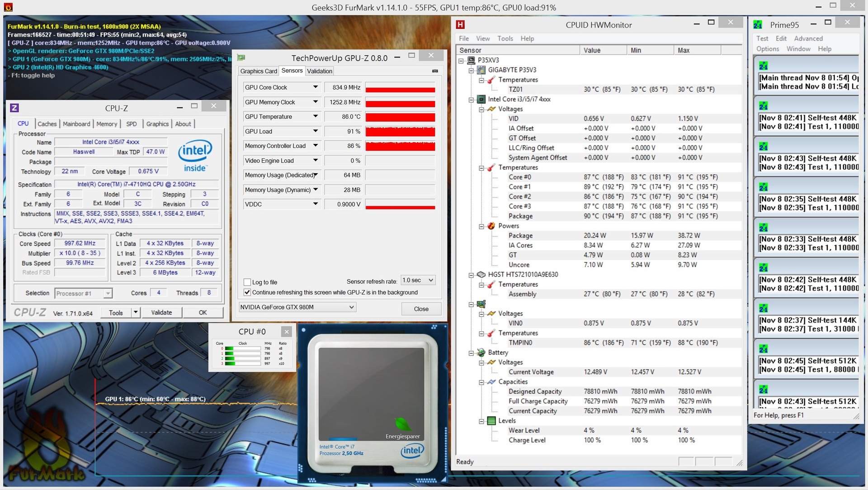The height and width of the screenshot is (490, 868).
Task: Open the SPD tab in CPU-Z
Action: pyautogui.click(x=132, y=124)
